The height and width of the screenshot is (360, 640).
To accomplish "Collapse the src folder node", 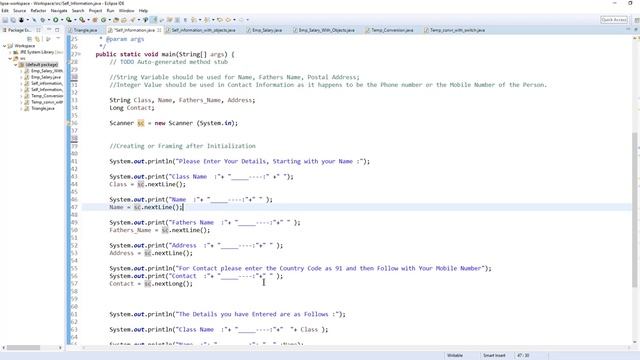I will (10, 58).
